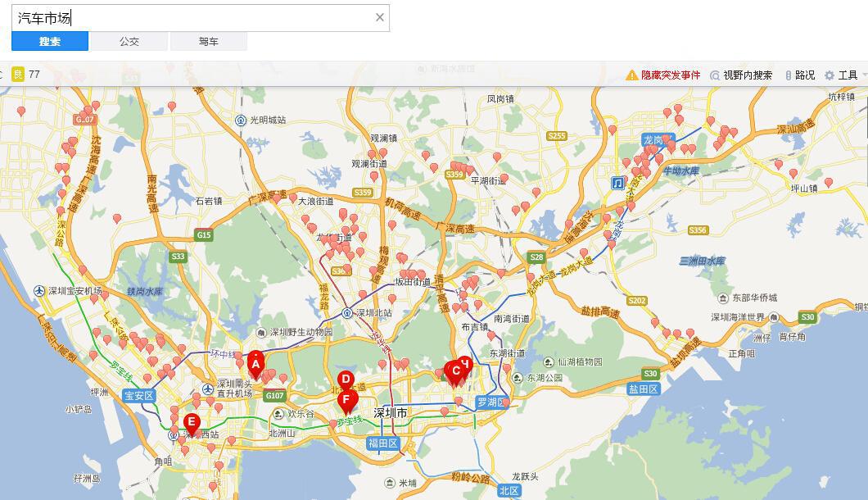Click the blue 搜索 search button
This screenshot has height=500, width=868.
coord(50,41)
